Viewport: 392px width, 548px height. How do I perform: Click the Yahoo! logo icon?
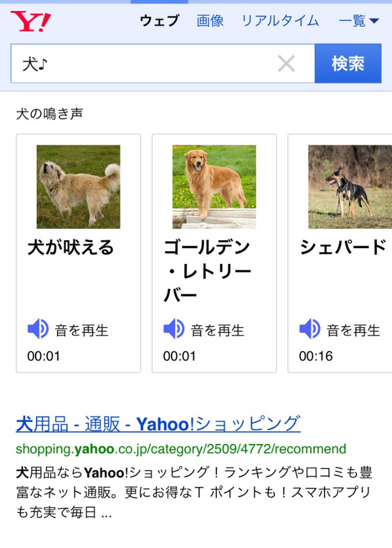(x=31, y=21)
